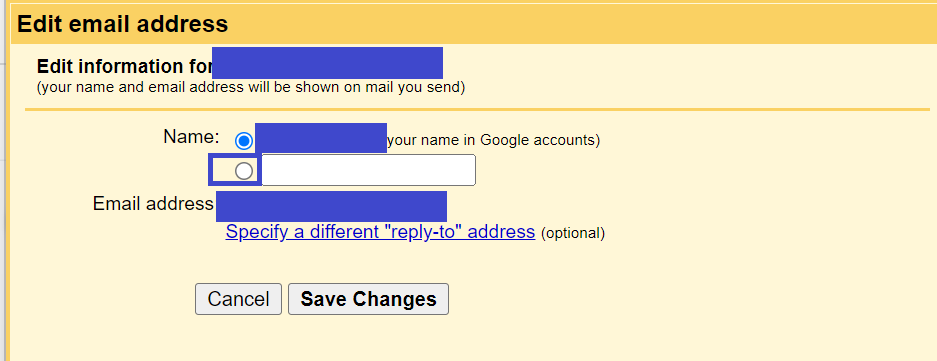Click blank area below the Cancel button
The width and height of the screenshot is (937, 361).
(238, 338)
